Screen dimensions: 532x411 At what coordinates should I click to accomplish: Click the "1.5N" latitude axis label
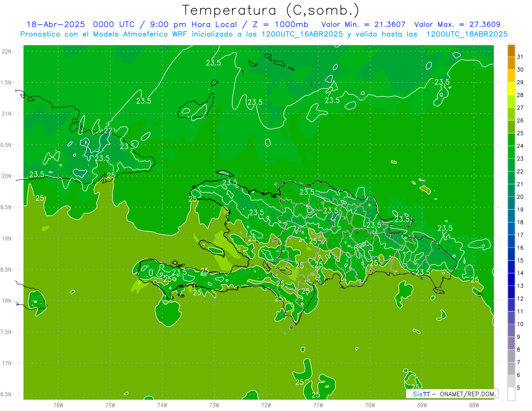coord(7,82)
